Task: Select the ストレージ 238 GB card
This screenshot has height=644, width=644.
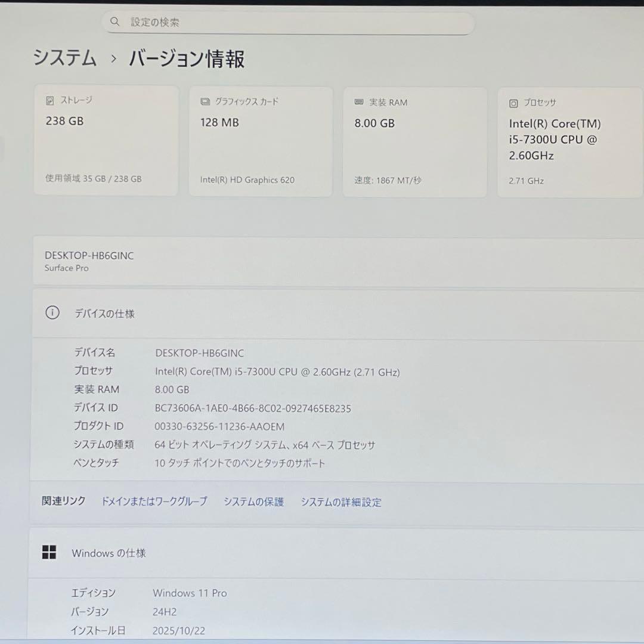Action: coord(106,141)
